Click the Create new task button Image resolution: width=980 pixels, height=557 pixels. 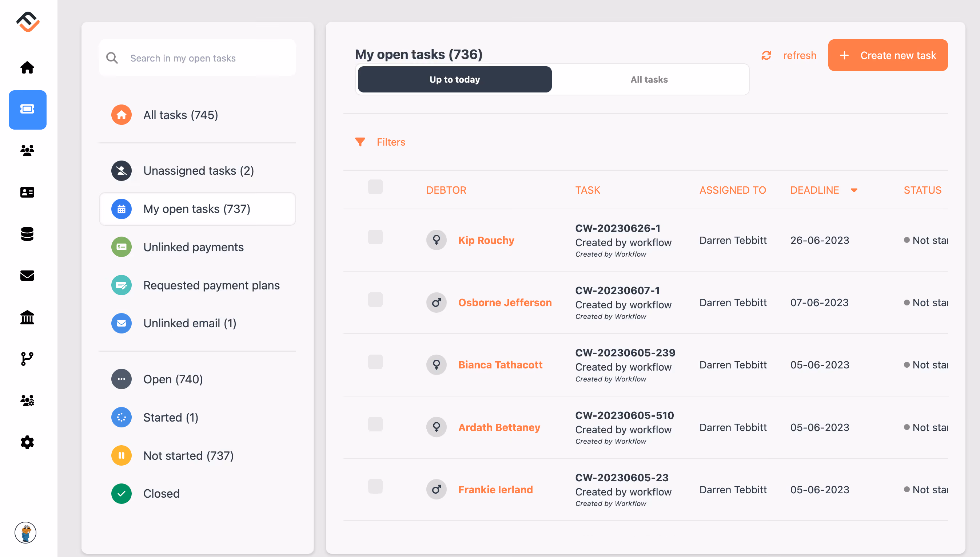point(888,55)
